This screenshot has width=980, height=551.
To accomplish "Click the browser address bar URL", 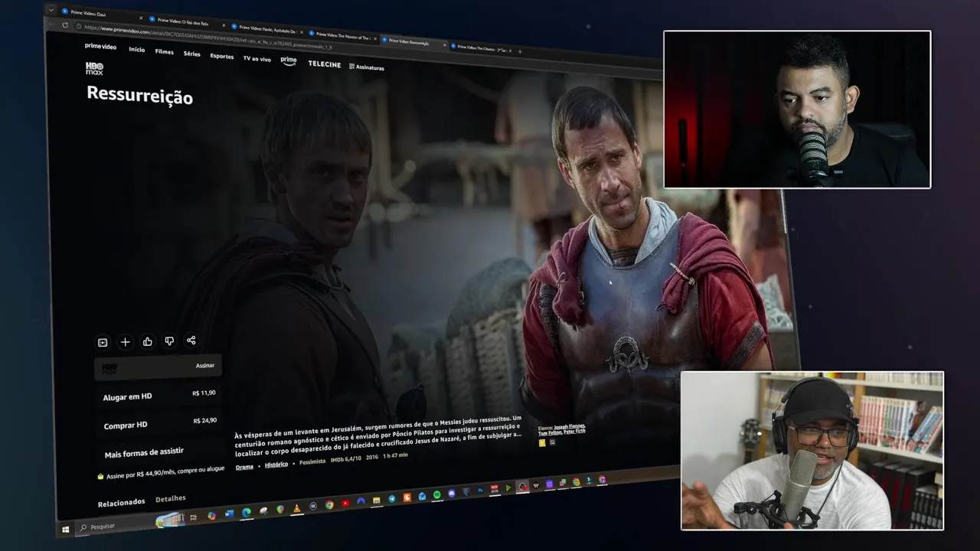I will click(207, 38).
